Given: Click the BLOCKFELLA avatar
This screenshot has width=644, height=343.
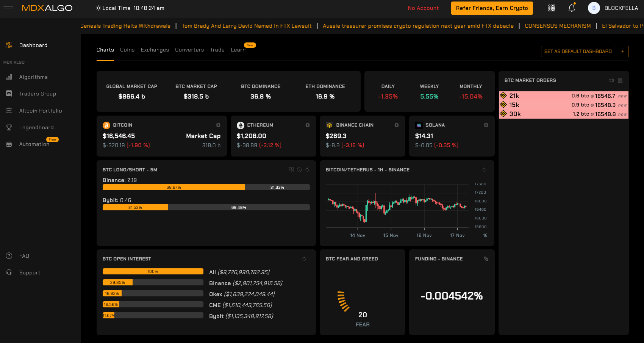Looking at the screenshot, I should click(x=594, y=8).
